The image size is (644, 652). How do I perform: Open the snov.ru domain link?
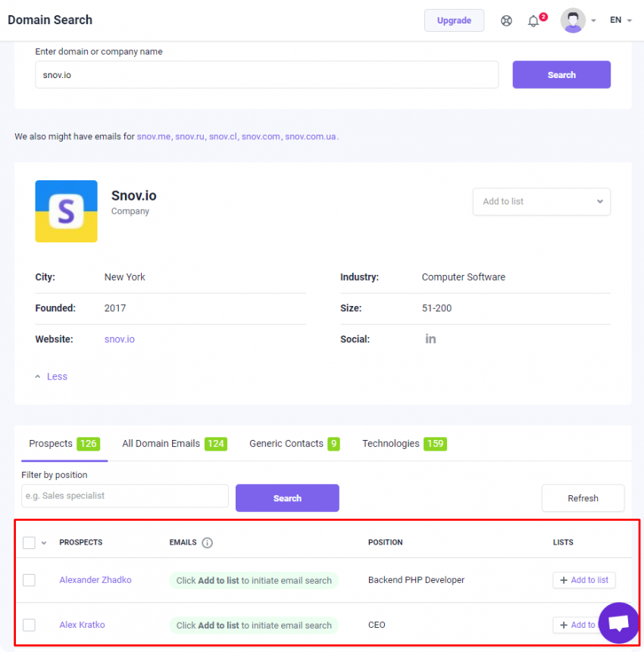(x=189, y=136)
